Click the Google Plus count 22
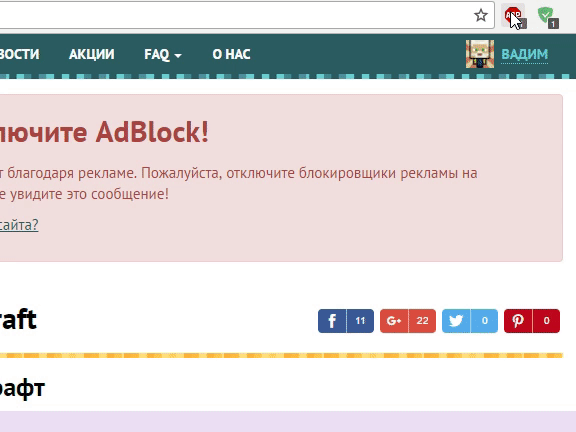Image resolution: width=576 pixels, height=432 pixels. point(422,321)
